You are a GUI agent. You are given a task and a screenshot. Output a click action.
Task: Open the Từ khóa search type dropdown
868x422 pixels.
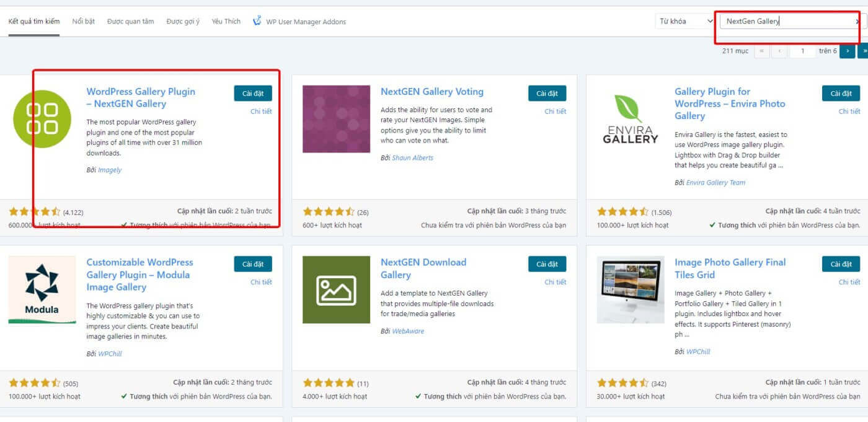point(685,21)
